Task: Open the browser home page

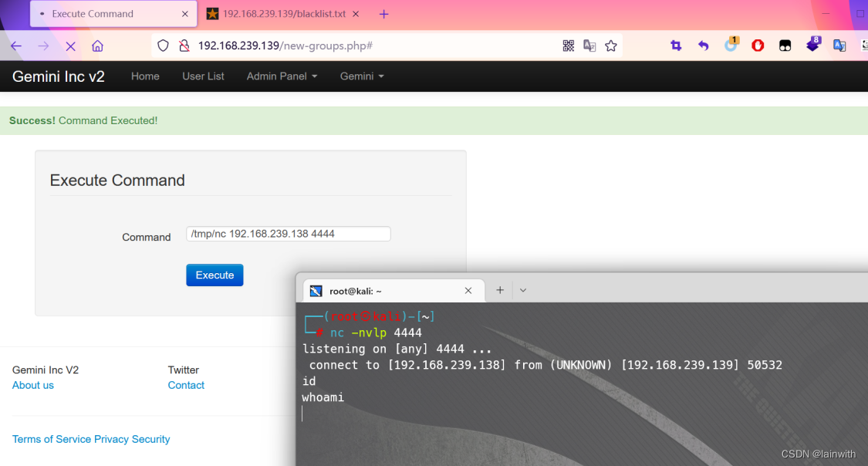Action: (97, 46)
